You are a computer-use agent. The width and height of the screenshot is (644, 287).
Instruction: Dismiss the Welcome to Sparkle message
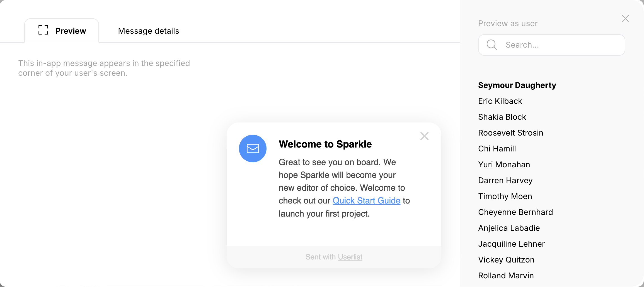[424, 136]
